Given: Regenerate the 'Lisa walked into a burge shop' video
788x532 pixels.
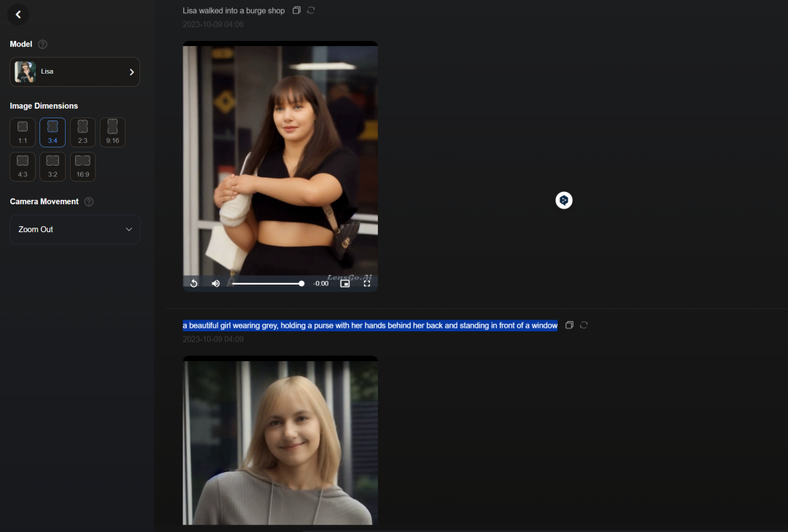Looking at the screenshot, I should point(311,10).
